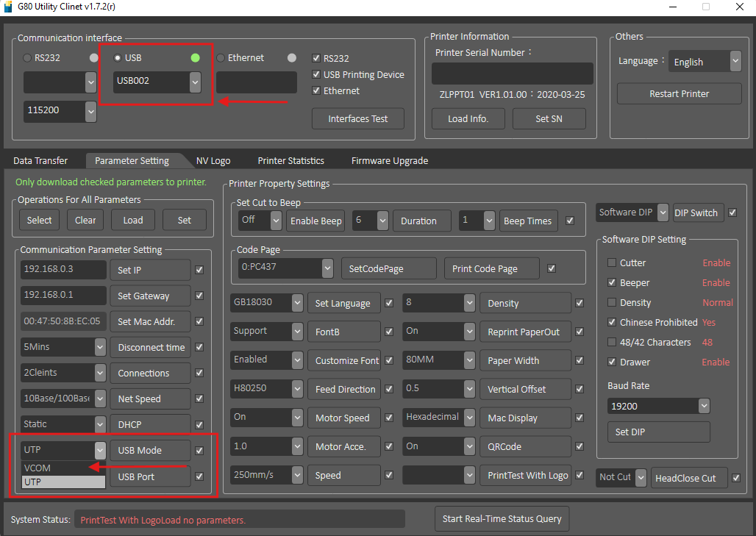Uncheck the Set Gateway parameter checkbox
Screen dimensions: 756x536
(x=199, y=296)
